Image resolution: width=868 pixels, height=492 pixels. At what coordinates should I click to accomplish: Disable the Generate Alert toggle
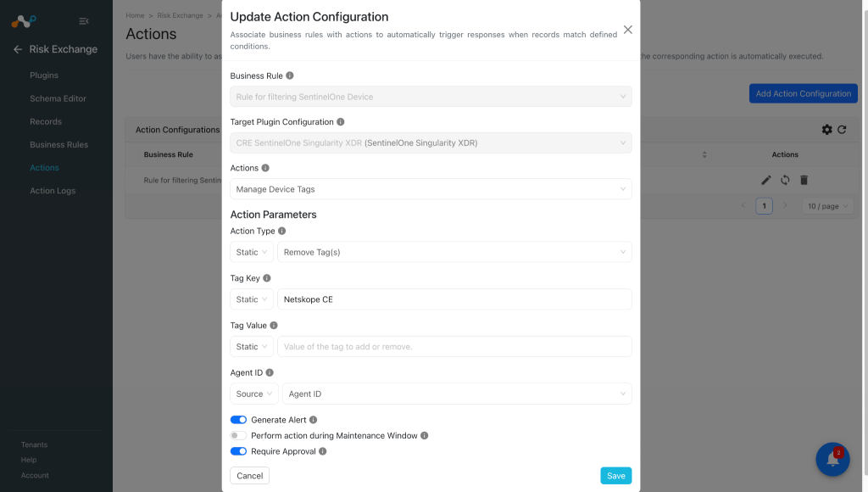[238, 420]
